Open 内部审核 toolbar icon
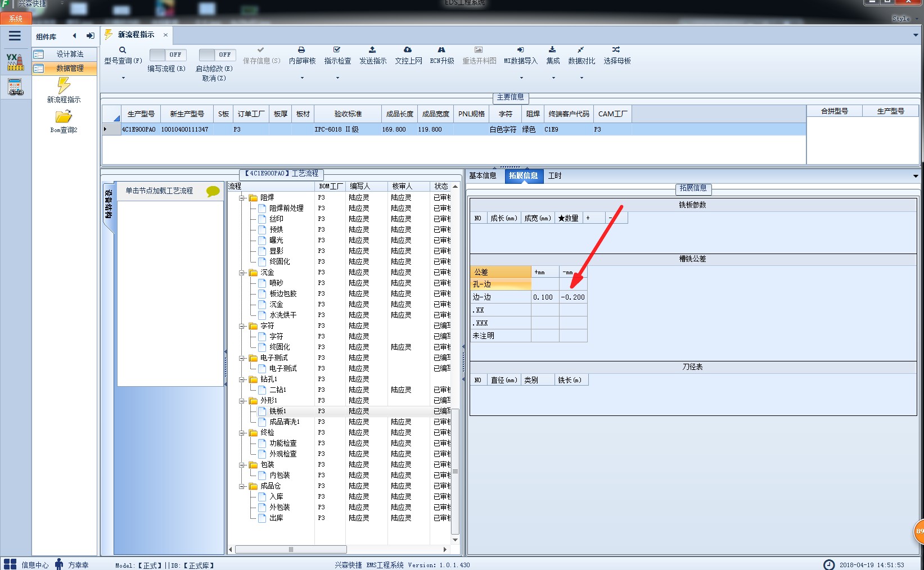Screen dimensions: 924x570 tap(301, 50)
